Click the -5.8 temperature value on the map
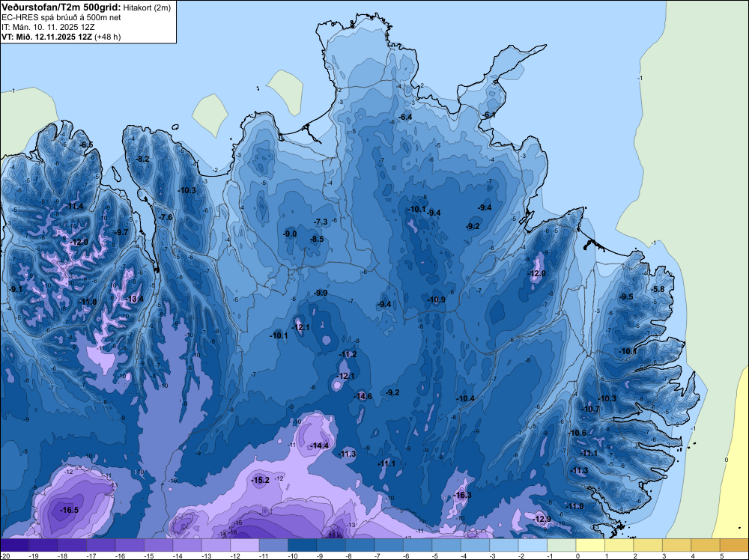This screenshot has width=749, height=560. pos(658,289)
